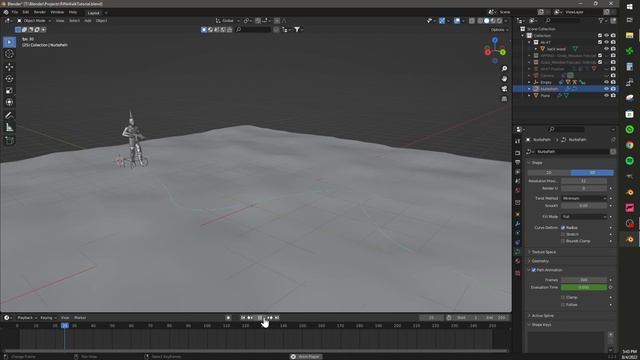
Task: Click the pause playback button in the timeline
Action: click(260, 318)
